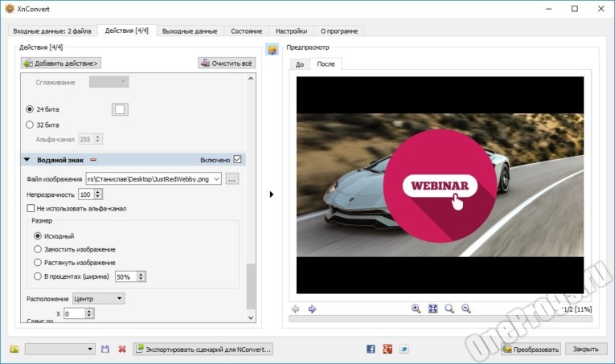The height and width of the screenshot is (364, 615).
Task: Click the Альфа-канал 255 value field
Action: click(86, 139)
